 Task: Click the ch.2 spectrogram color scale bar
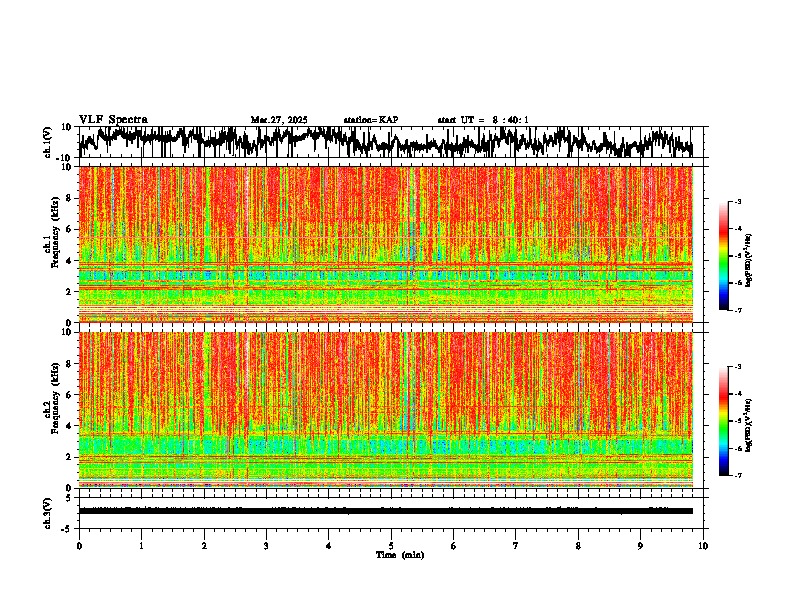pyautogui.click(x=723, y=421)
